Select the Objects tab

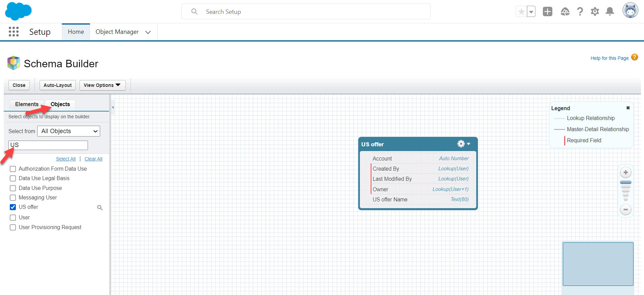tap(60, 104)
